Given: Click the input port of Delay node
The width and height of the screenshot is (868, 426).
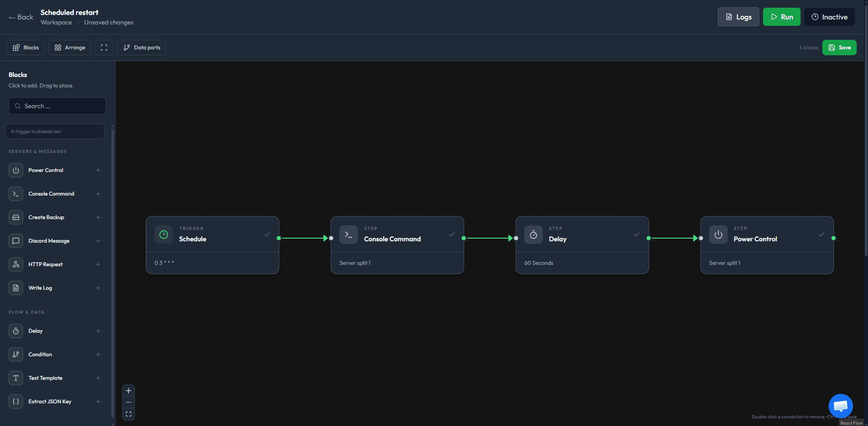Looking at the screenshot, I should pos(516,238).
